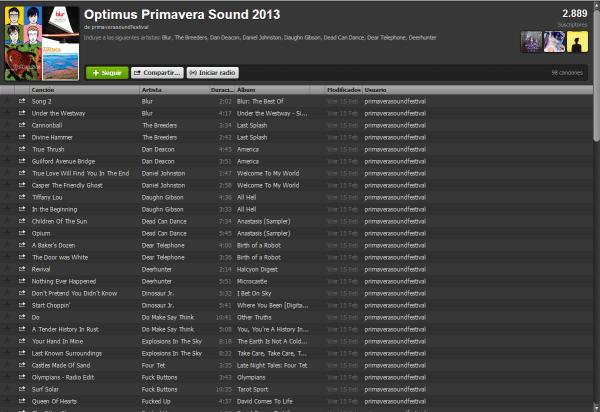Open album Other Truths
This screenshot has width=600, height=412.
254,317
